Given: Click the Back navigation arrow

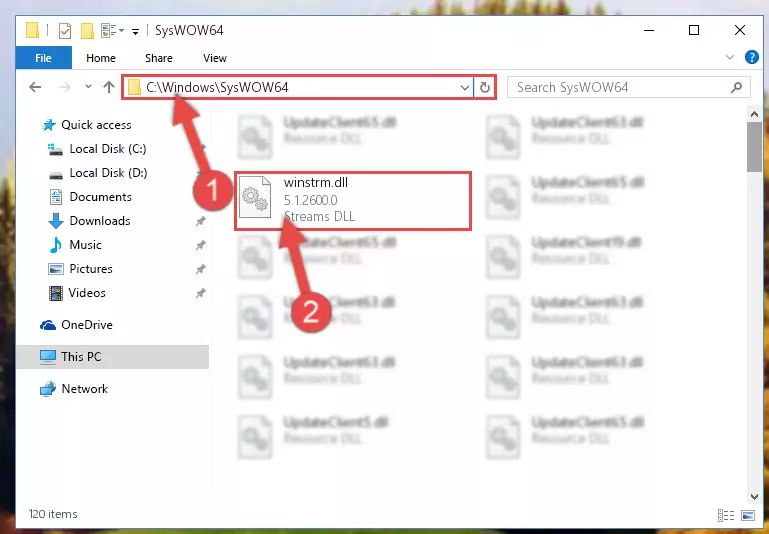Looking at the screenshot, I should 35,87.
